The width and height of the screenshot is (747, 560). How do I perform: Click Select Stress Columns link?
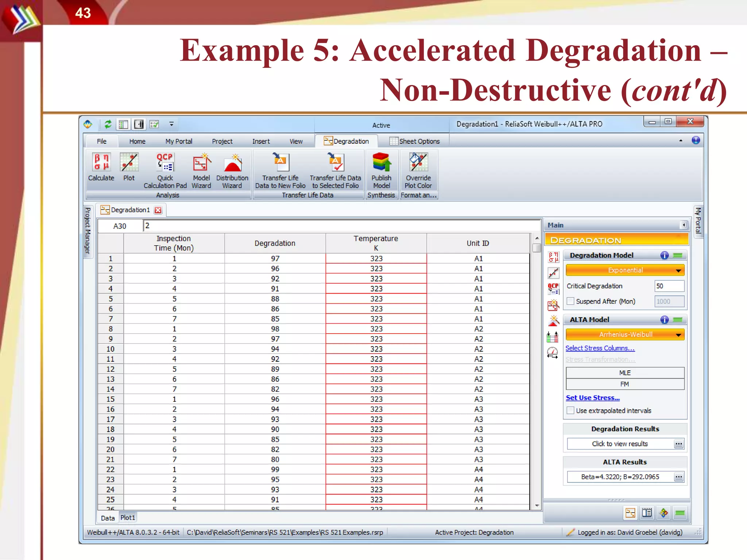pos(600,348)
